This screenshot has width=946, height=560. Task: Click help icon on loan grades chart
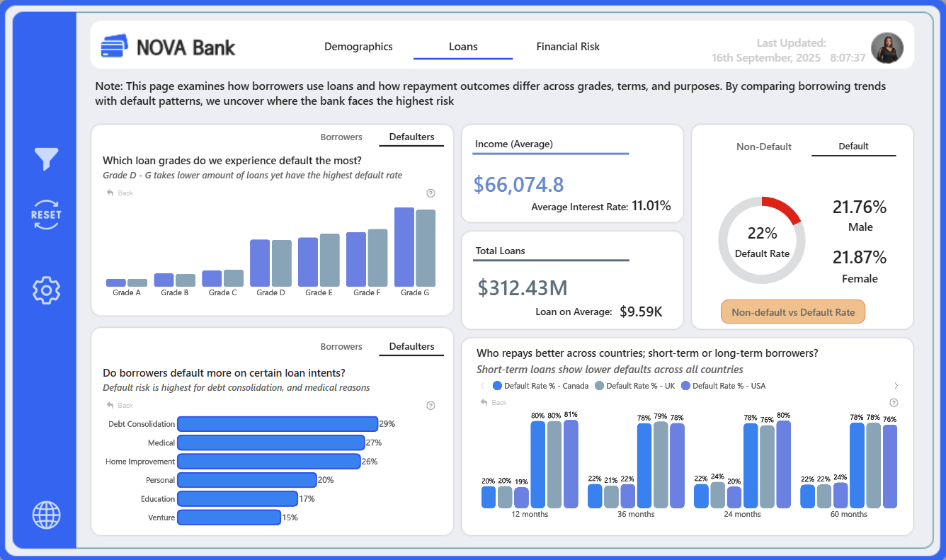point(431,193)
